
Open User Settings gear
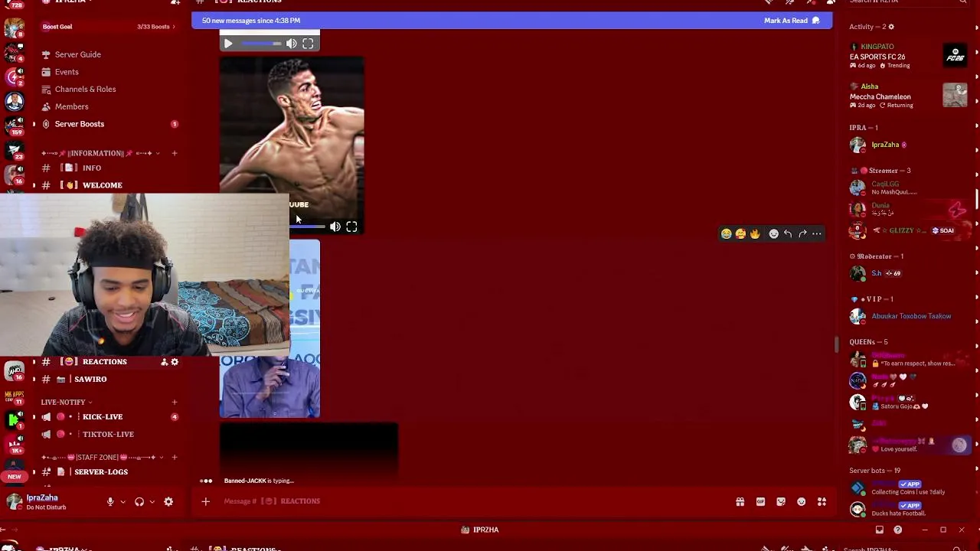point(168,502)
